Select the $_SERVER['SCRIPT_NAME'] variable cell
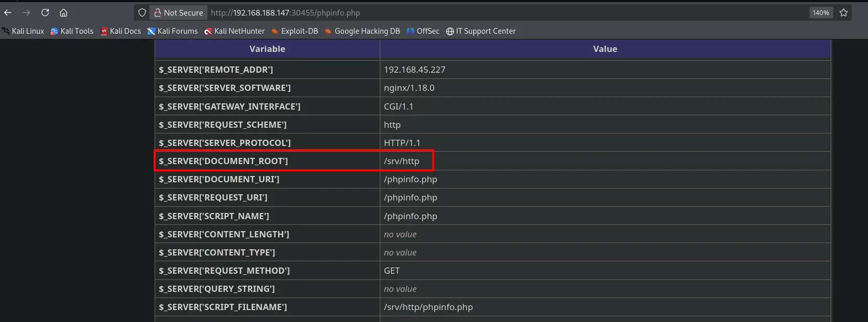 click(x=267, y=216)
